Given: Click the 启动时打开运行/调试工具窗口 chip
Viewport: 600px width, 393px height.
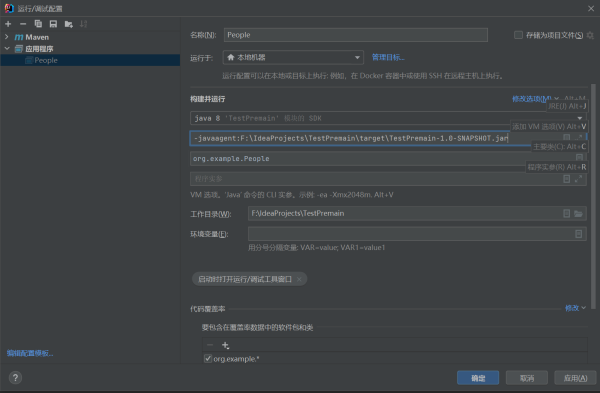Looking at the screenshot, I should [249, 279].
